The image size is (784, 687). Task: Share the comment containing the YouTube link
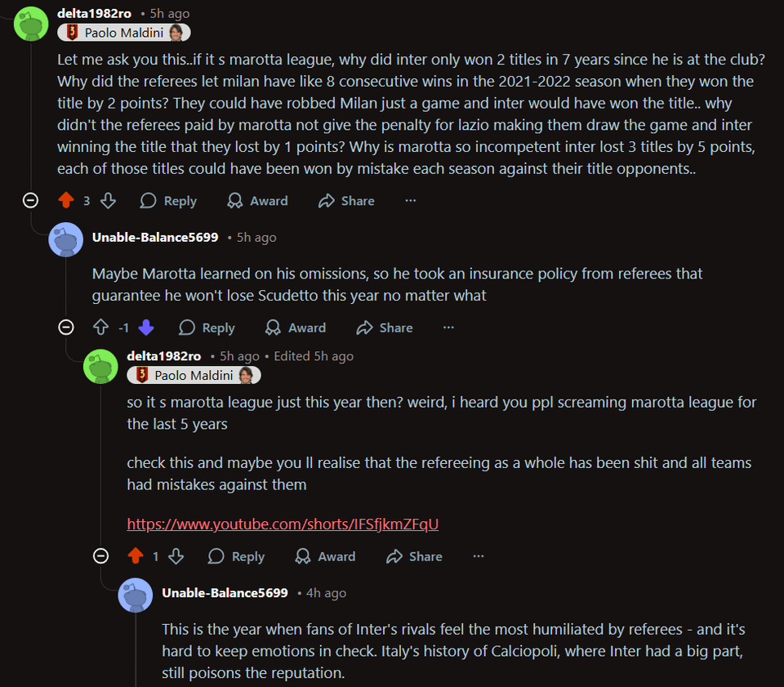click(x=414, y=556)
